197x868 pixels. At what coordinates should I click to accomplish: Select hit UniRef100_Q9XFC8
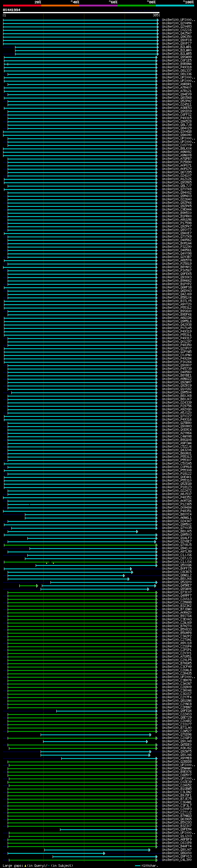click(177, 40)
